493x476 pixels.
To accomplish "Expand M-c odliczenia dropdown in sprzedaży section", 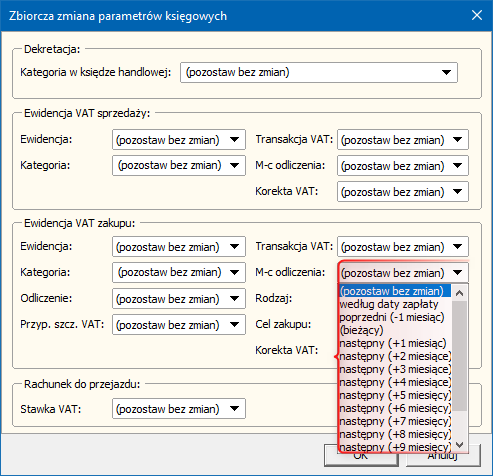I will pyautogui.click(x=403, y=166).
